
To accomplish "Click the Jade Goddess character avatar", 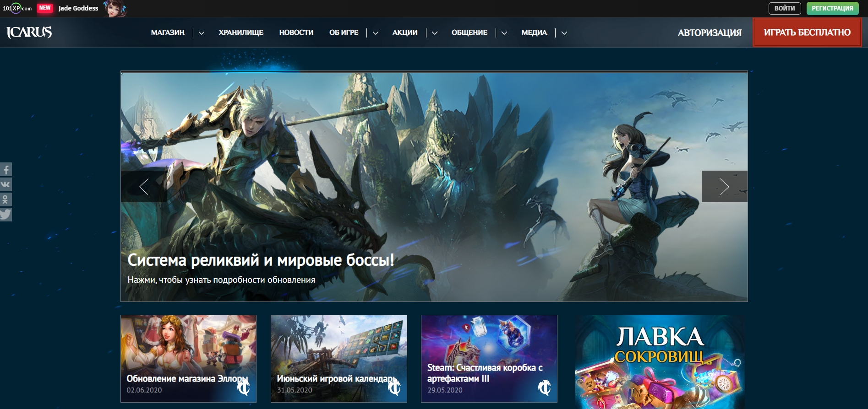I will coord(114,9).
